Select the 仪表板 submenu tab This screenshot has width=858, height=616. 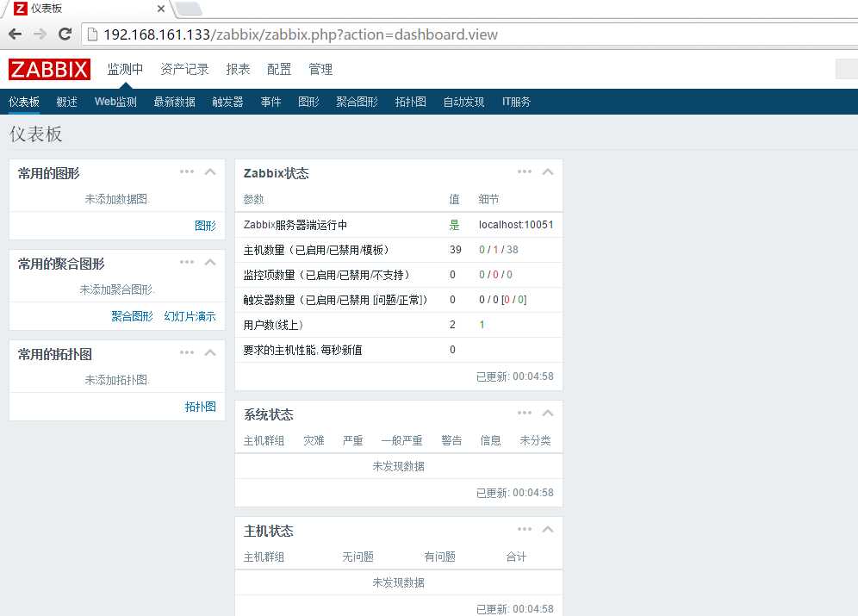point(24,102)
